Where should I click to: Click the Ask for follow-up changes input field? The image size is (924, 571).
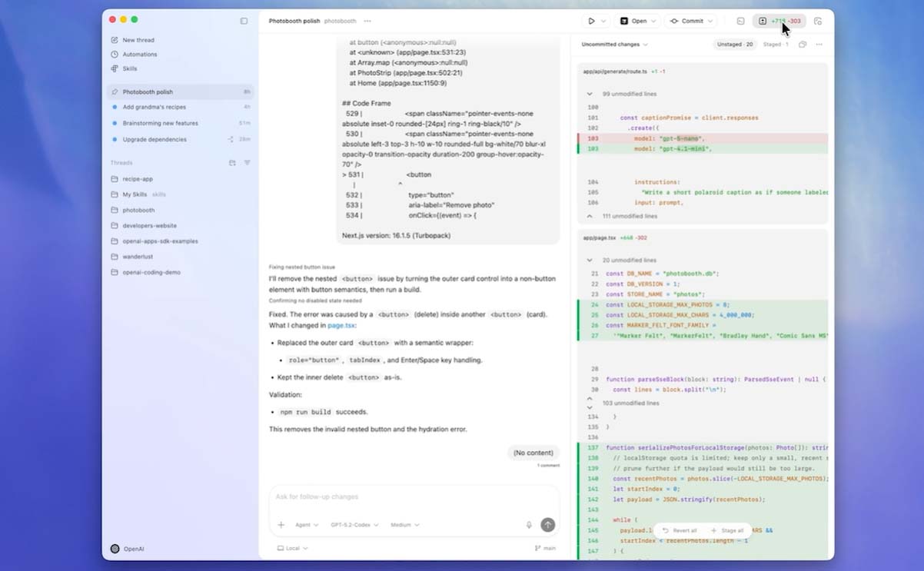[414, 497]
